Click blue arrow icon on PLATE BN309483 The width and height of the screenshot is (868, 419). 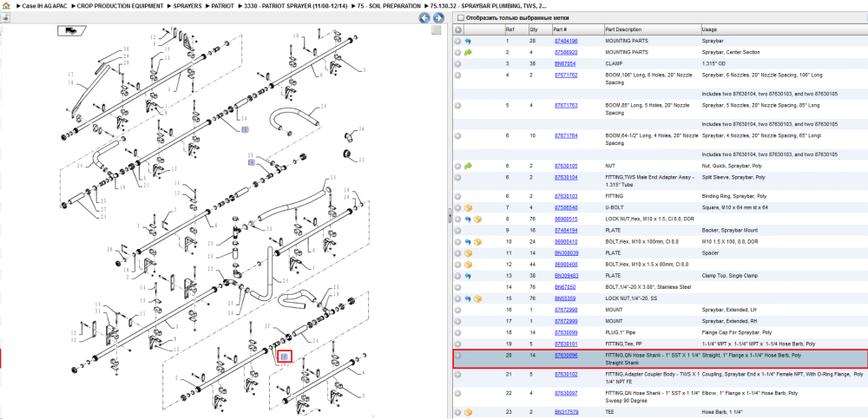(468, 276)
